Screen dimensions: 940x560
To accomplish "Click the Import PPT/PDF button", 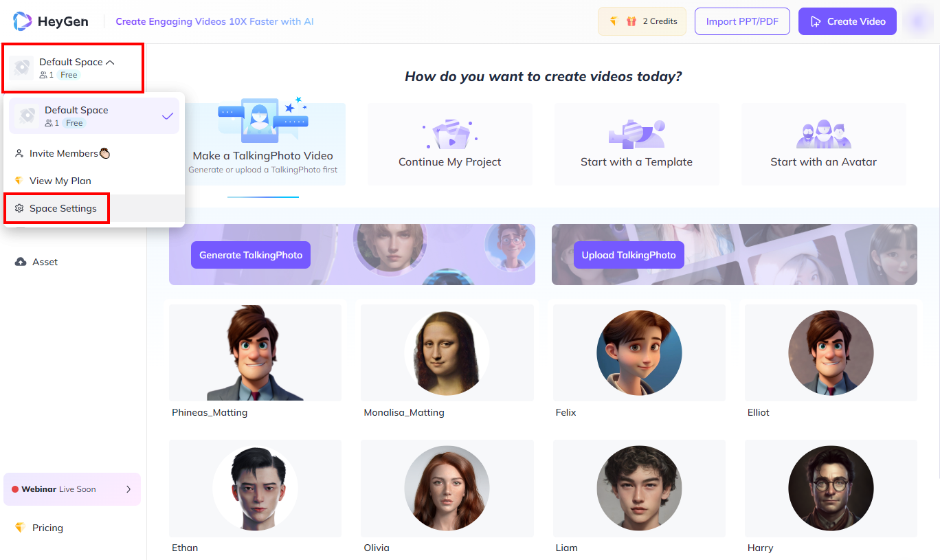I will click(x=742, y=21).
